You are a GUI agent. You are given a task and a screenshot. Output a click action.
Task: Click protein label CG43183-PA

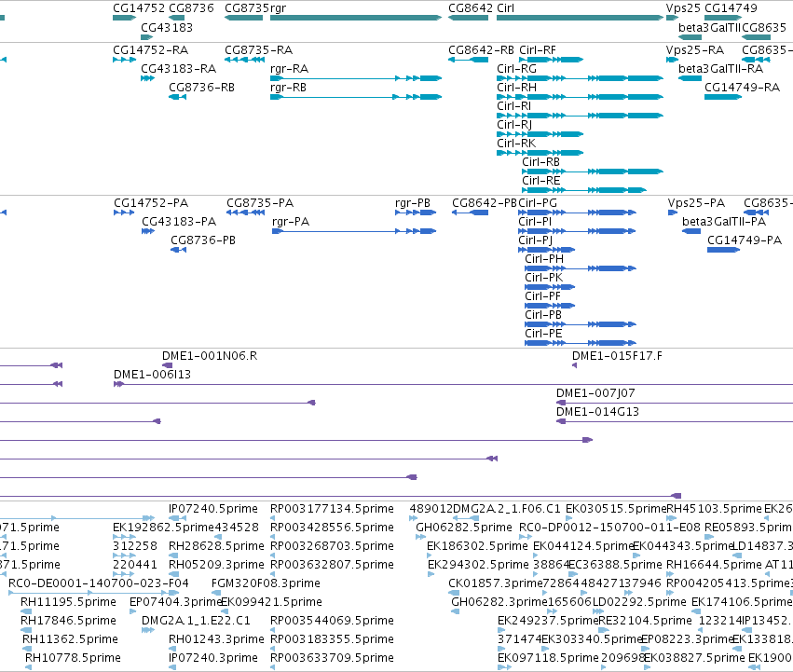pyautogui.click(x=179, y=222)
